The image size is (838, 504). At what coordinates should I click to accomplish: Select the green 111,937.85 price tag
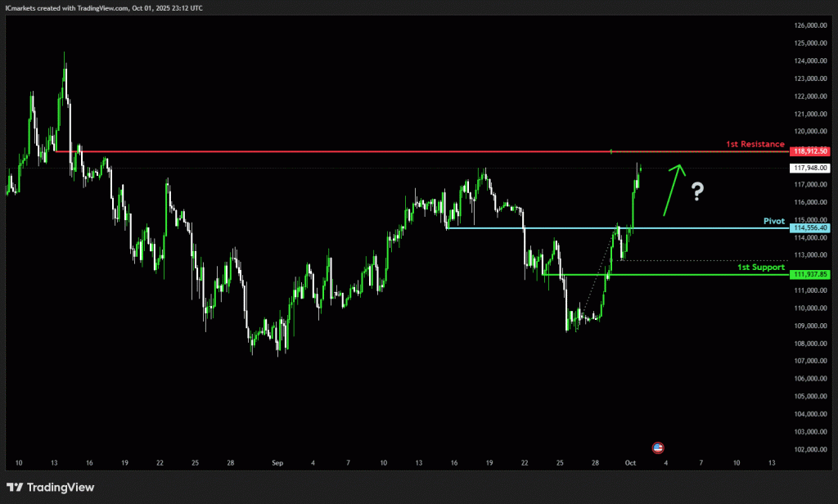[810, 274]
